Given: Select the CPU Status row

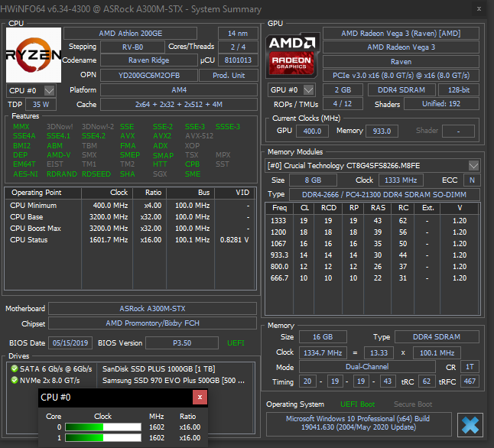Looking at the screenshot, I should click(130, 240).
